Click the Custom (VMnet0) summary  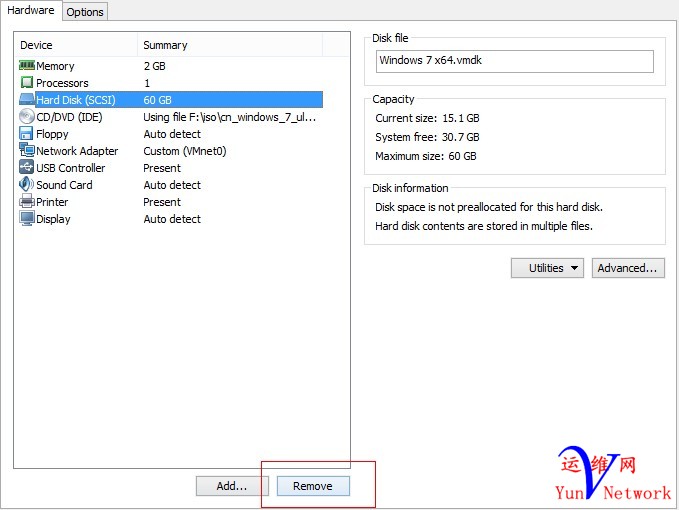tap(185, 151)
